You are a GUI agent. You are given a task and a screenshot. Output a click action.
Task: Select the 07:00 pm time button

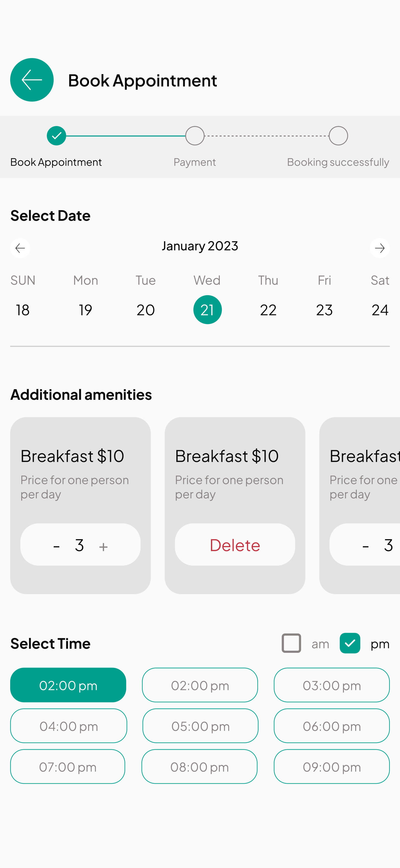point(68,767)
